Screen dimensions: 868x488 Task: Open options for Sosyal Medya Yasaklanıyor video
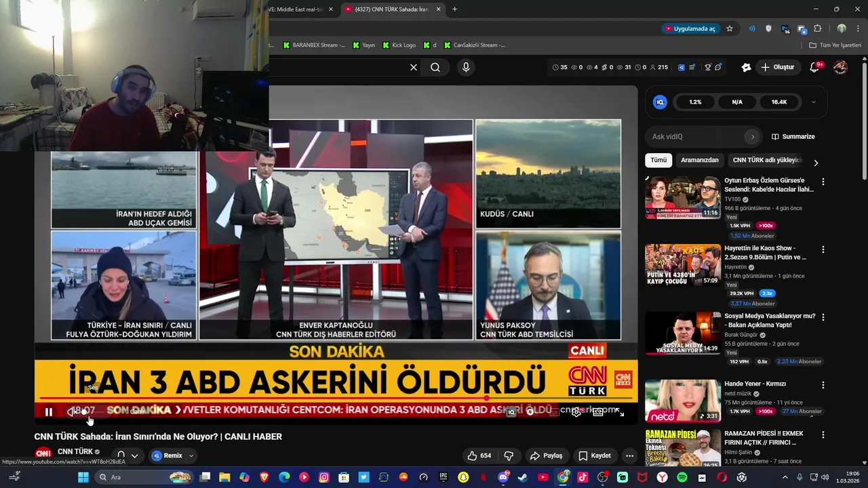pos(823,317)
